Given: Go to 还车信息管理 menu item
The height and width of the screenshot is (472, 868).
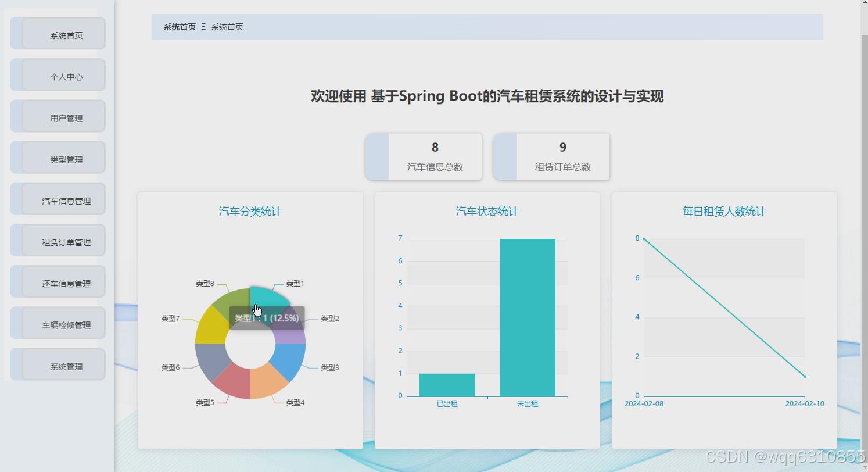Looking at the screenshot, I should [58, 282].
